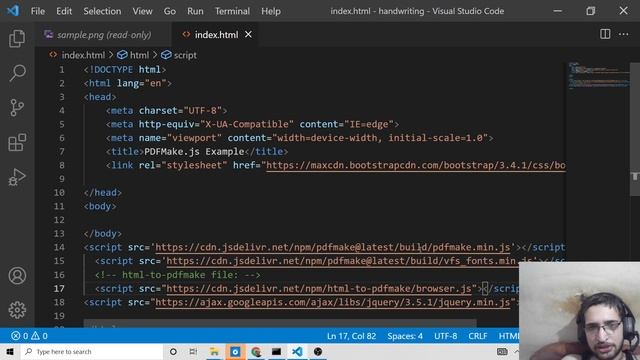Click the DOCTYPE html line
This screenshot has width=640, height=360.
click(125, 70)
